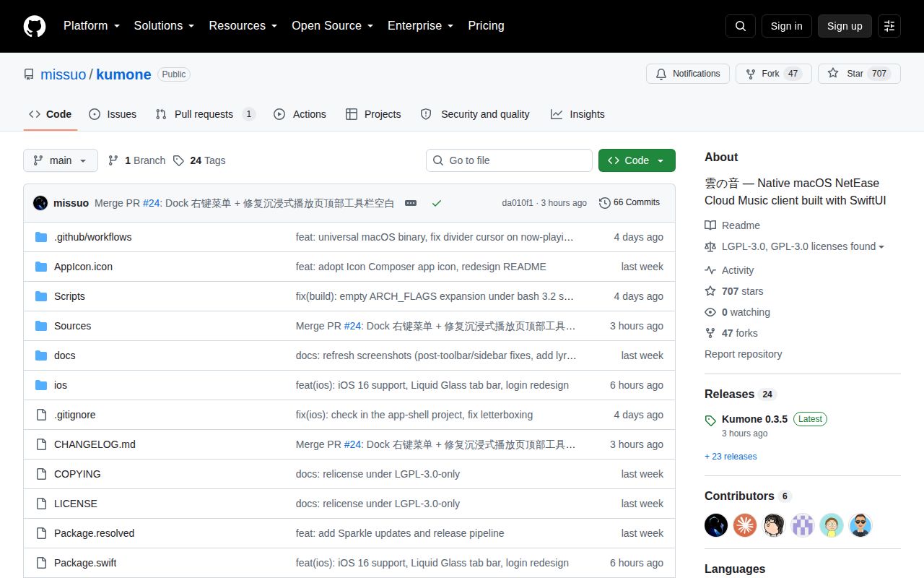This screenshot has width=924, height=578.
Task: Click the Notifications bell button
Action: click(688, 74)
